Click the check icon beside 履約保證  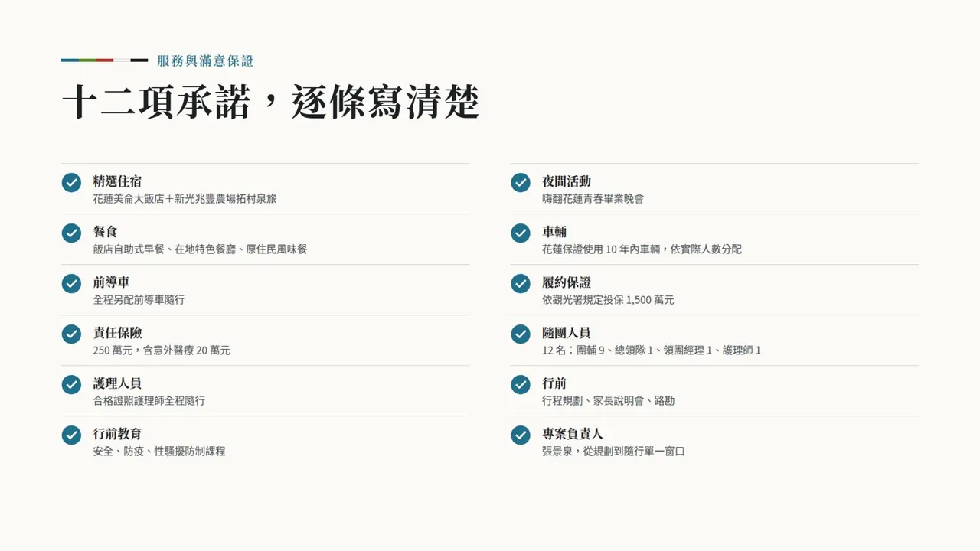(521, 283)
